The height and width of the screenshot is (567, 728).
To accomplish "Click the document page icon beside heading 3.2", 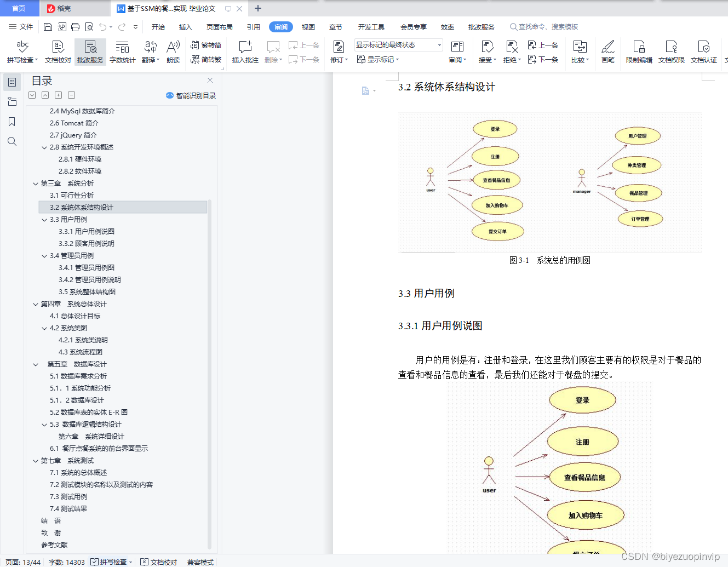I will [x=366, y=90].
